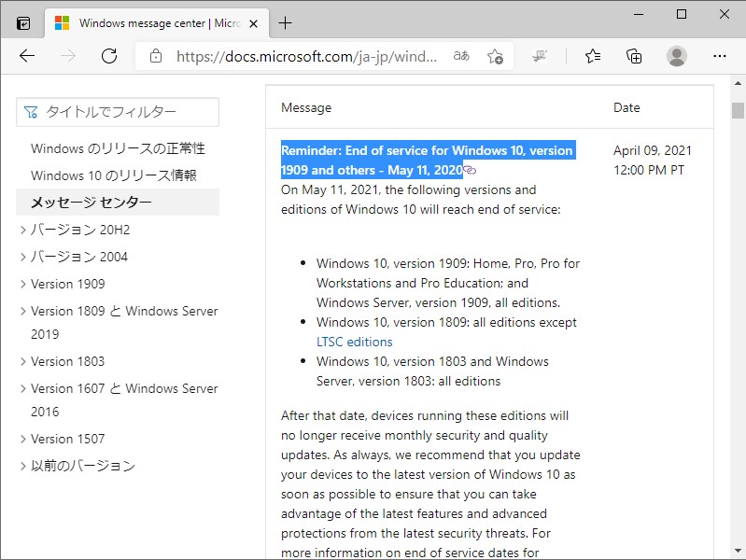746x560 pixels.
Task: Open the Favorites list
Action: (x=593, y=56)
